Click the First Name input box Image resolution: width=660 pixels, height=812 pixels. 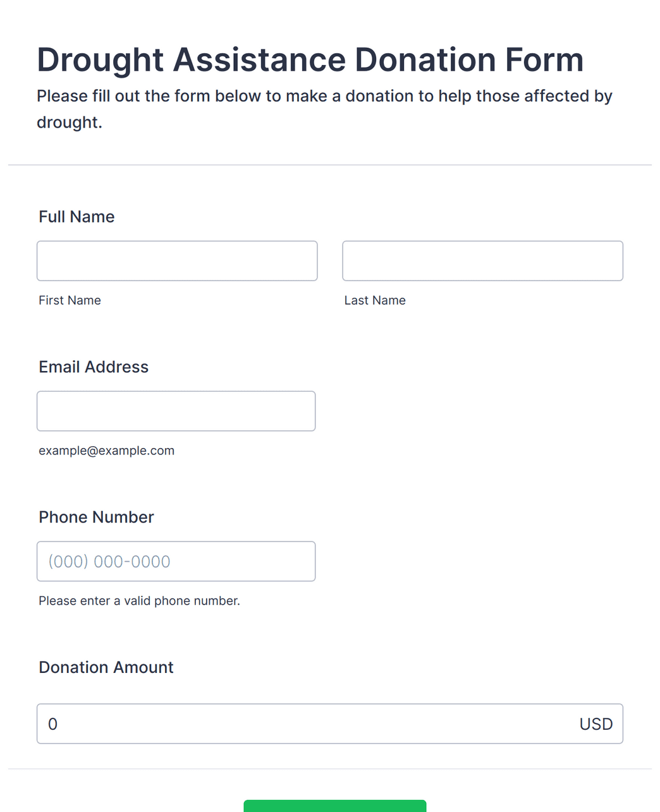[177, 261]
